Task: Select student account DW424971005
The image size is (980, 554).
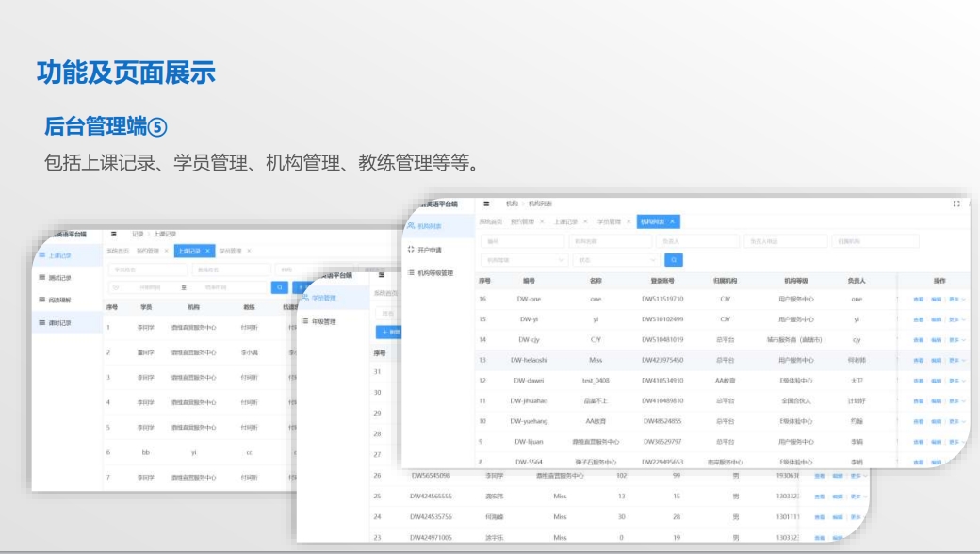Action: click(431, 538)
